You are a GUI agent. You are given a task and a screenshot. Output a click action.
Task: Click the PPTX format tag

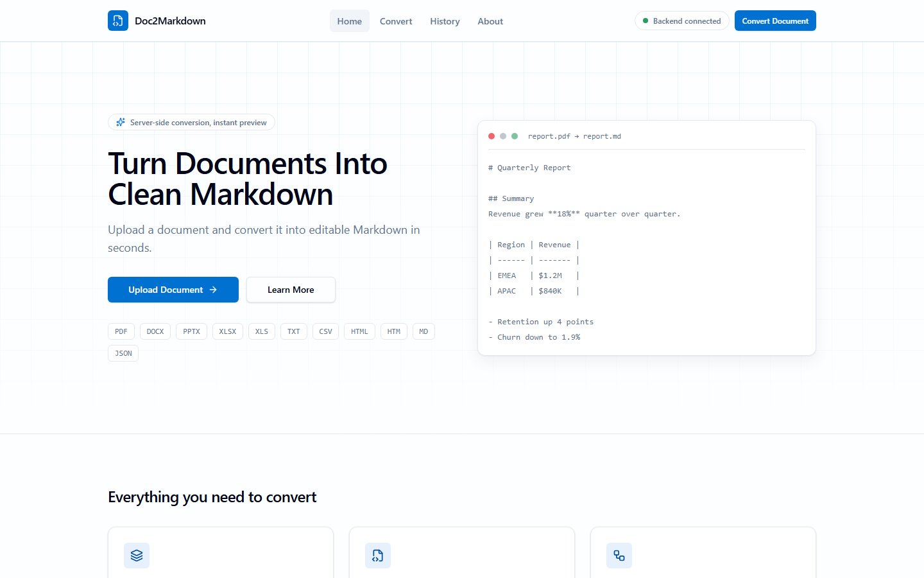click(x=191, y=331)
